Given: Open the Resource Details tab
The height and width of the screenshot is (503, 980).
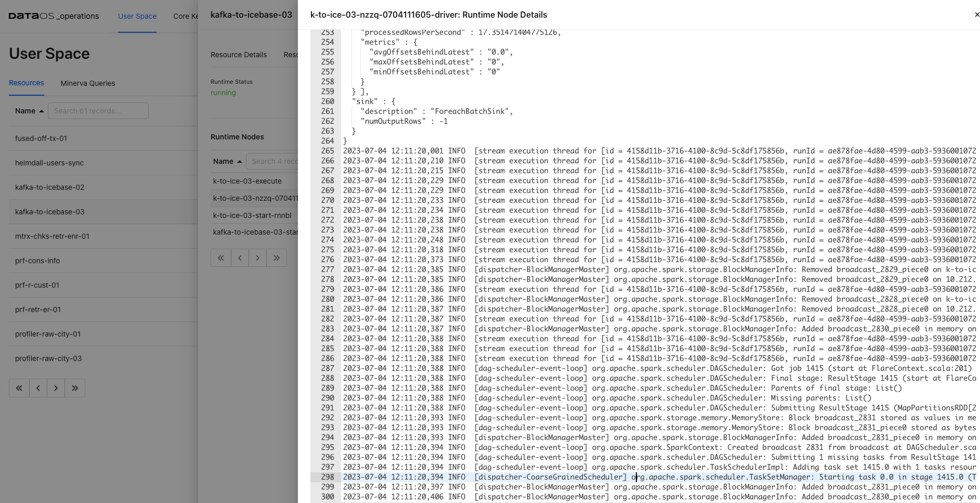Looking at the screenshot, I should (x=239, y=55).
